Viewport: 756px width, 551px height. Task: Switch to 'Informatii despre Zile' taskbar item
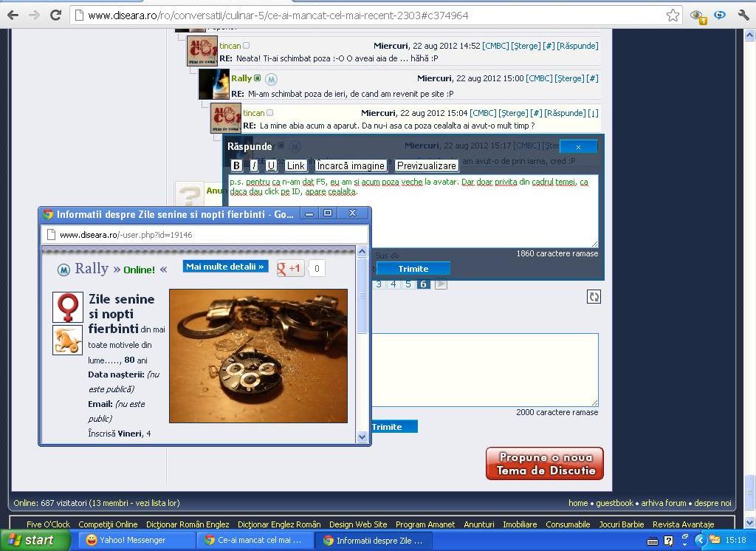[374, 541]
